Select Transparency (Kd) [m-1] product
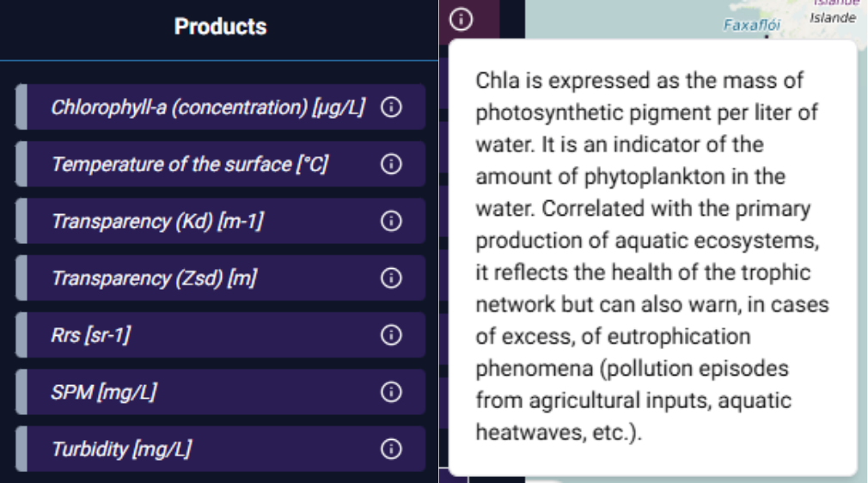Image resolution: width=868 pixels, height=483 pixels. tap(157, 222)
